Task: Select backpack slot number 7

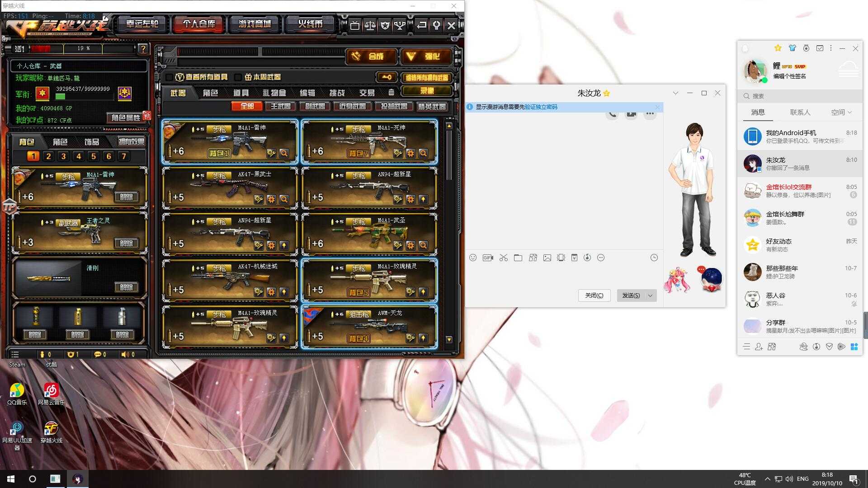Action: [x=124, y=156]
